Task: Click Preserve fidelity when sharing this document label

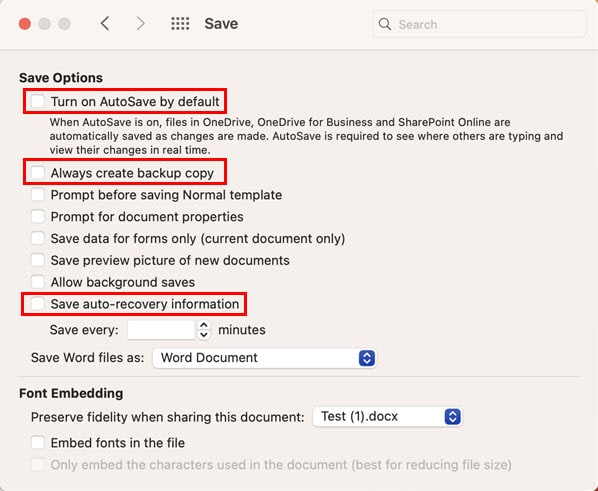Action: pyautogui.click(x=167, y=417)
